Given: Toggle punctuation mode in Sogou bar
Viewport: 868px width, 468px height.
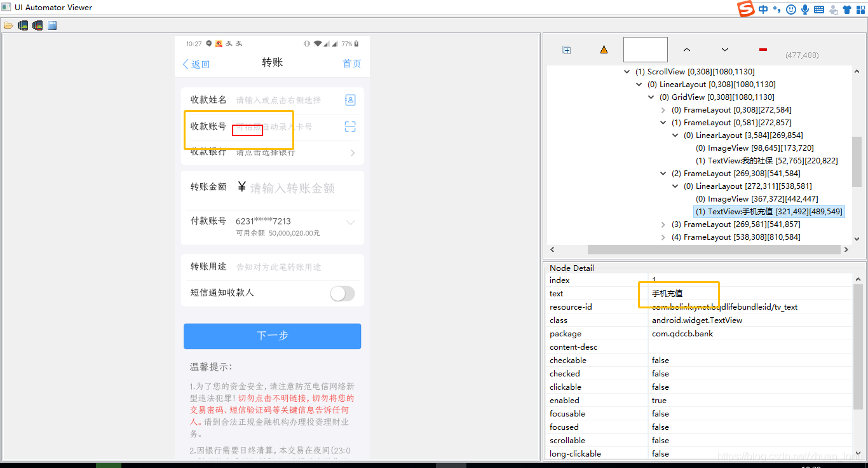Looking at the screenshot, I should 777,10.
